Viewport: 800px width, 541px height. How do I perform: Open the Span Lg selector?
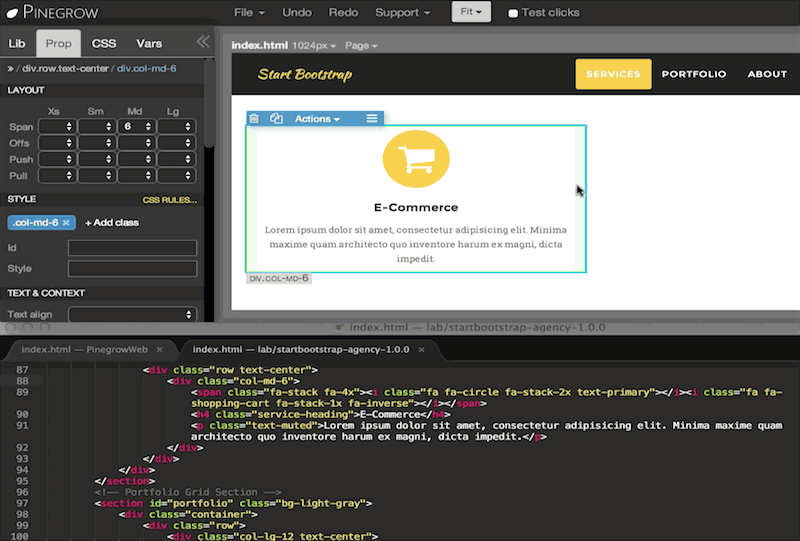pyautogui.click(x=177, y=127)
